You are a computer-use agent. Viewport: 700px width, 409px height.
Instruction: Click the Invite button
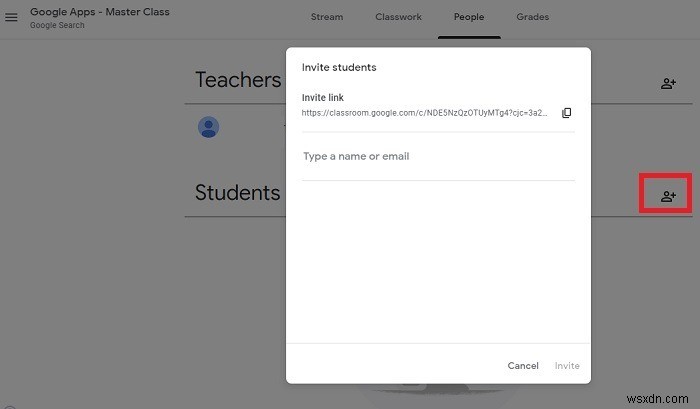coord(567,366)
